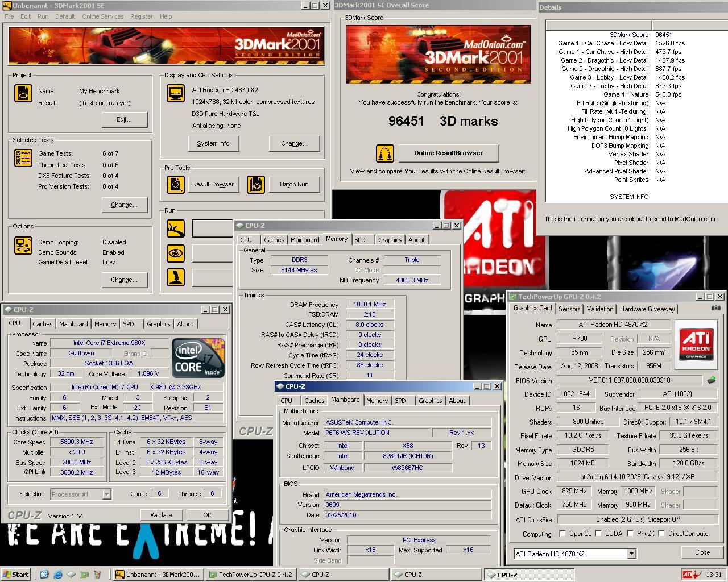Switch to the Sensors tab in GPU-Z
Viewport: 728px width, 582px height.
569,309
